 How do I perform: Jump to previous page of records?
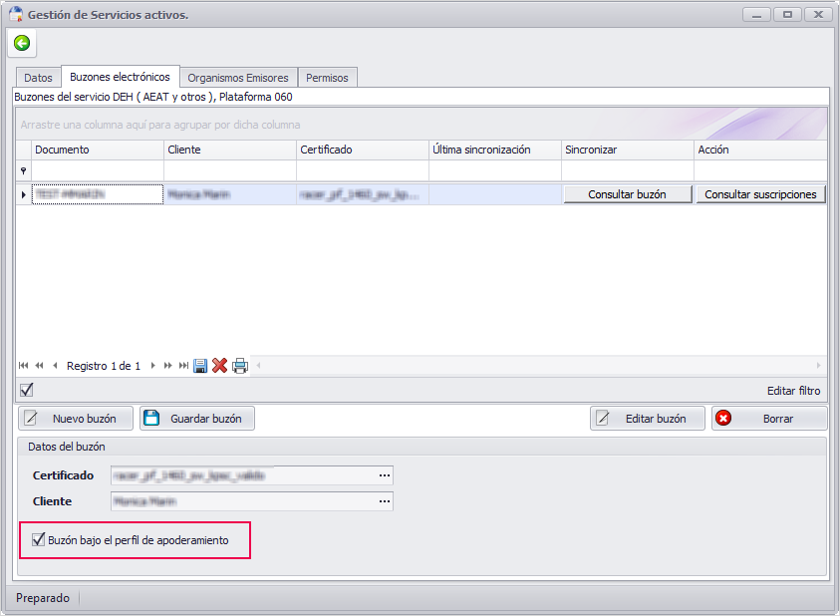39,366
